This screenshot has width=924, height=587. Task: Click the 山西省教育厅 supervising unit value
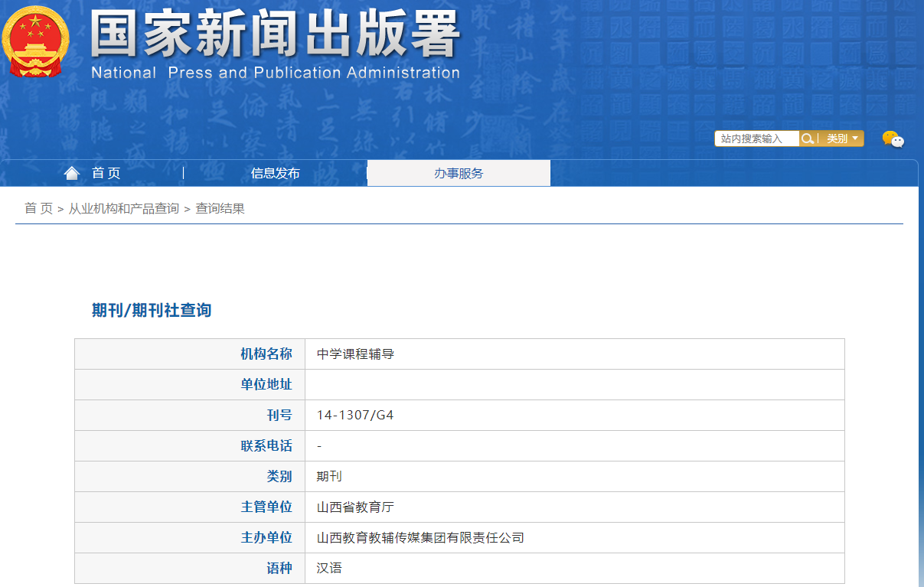pyautogui.click(x=355, y=507)
